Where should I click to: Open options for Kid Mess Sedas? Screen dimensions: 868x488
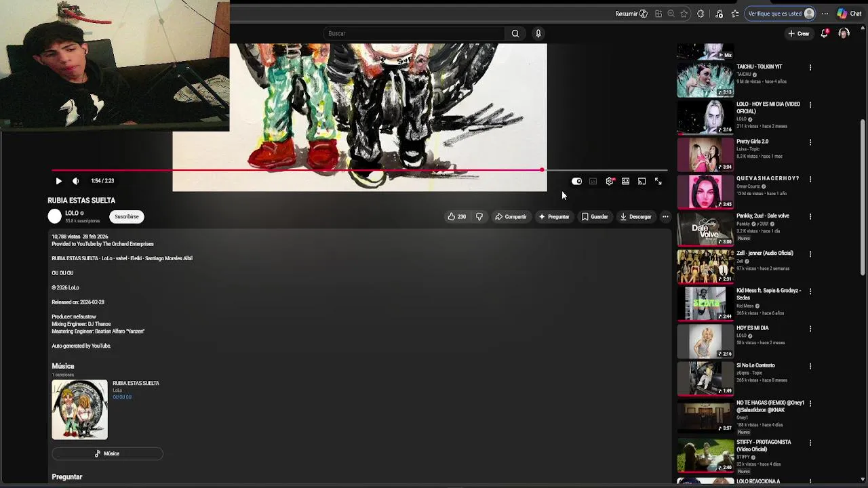point(810,291)
